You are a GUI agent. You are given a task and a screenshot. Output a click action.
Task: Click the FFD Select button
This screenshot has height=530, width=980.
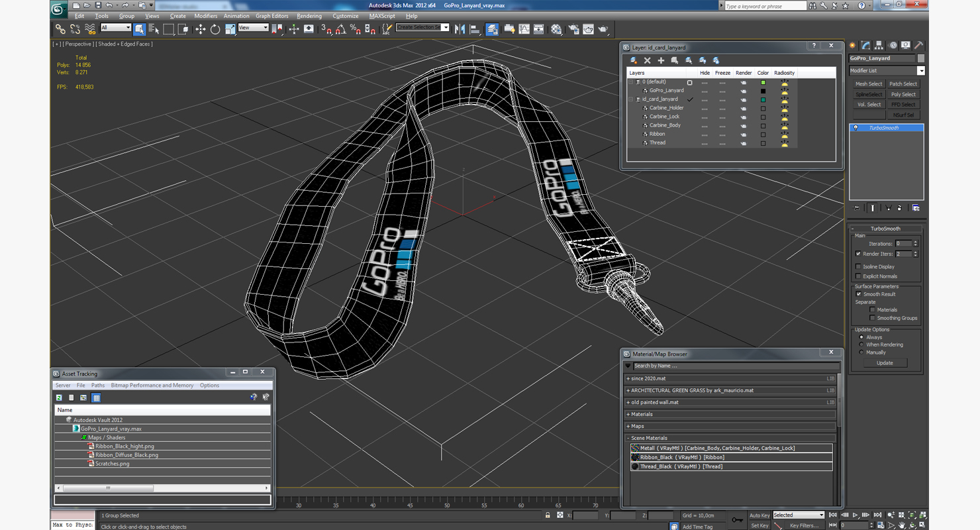(x=903, y=105)
